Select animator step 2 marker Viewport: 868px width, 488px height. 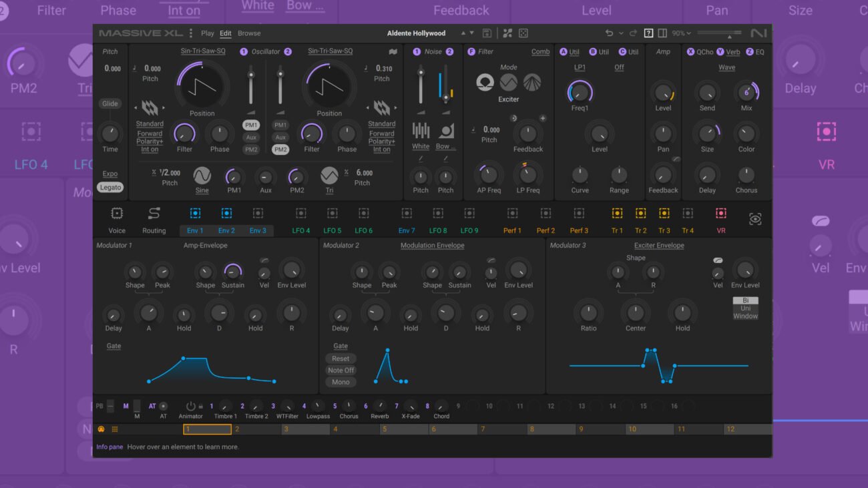256,429
